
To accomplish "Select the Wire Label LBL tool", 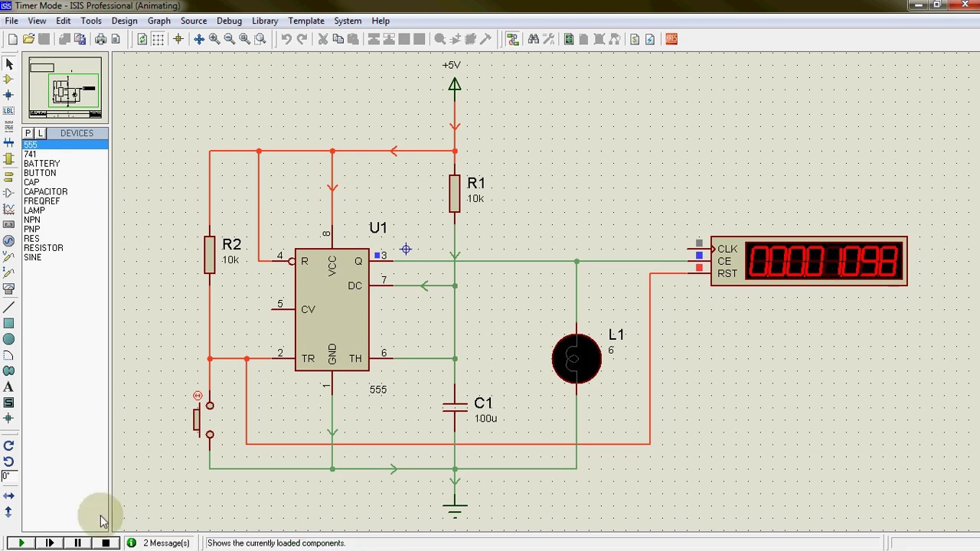I will coord(9,111).
